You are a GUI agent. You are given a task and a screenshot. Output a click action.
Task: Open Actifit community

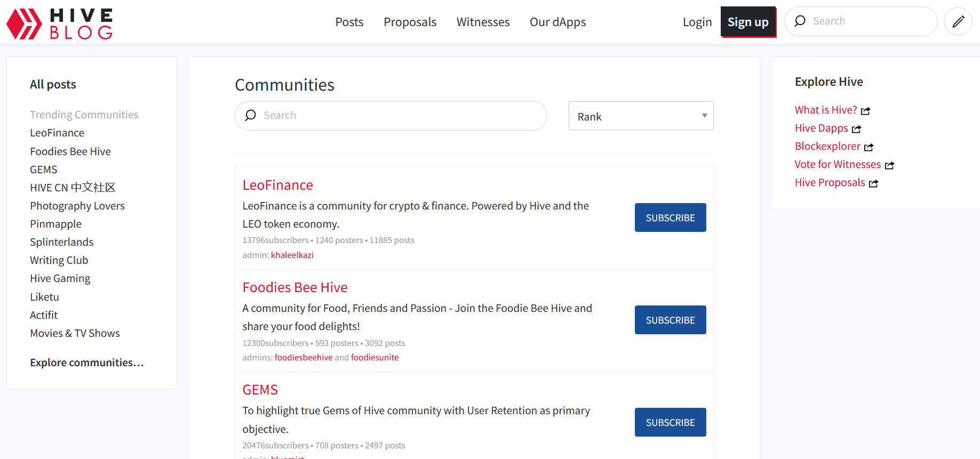[44, 315]
